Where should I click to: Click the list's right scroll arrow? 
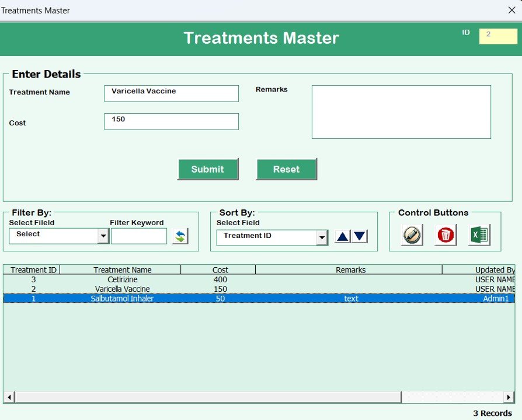[x=509, y=397]
